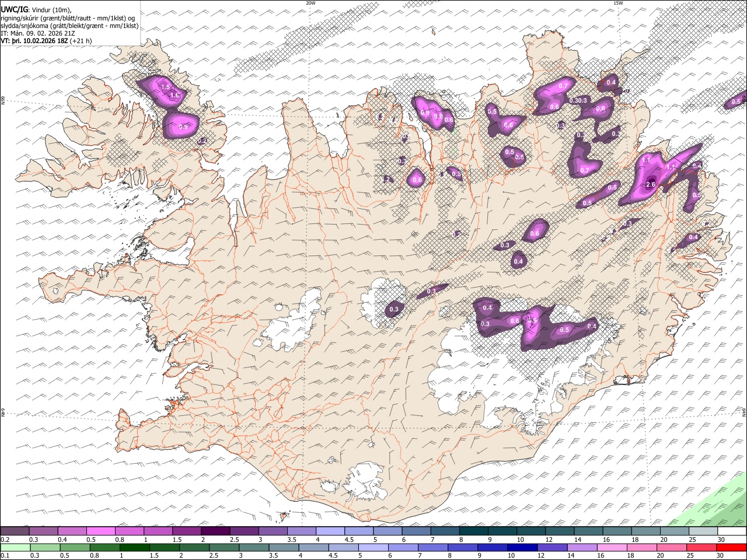
Task: Click the navy blue 10–12 legend swatch
Action: (523, 547)
